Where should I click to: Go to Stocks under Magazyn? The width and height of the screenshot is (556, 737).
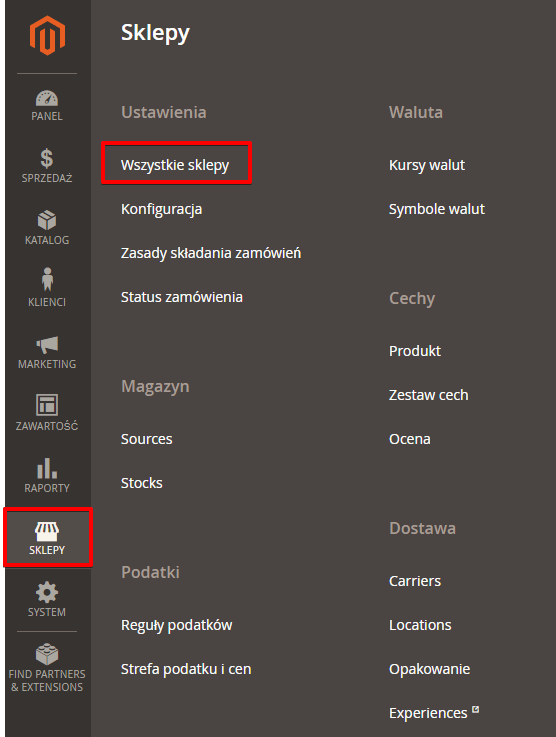click(x=141, y=483)
